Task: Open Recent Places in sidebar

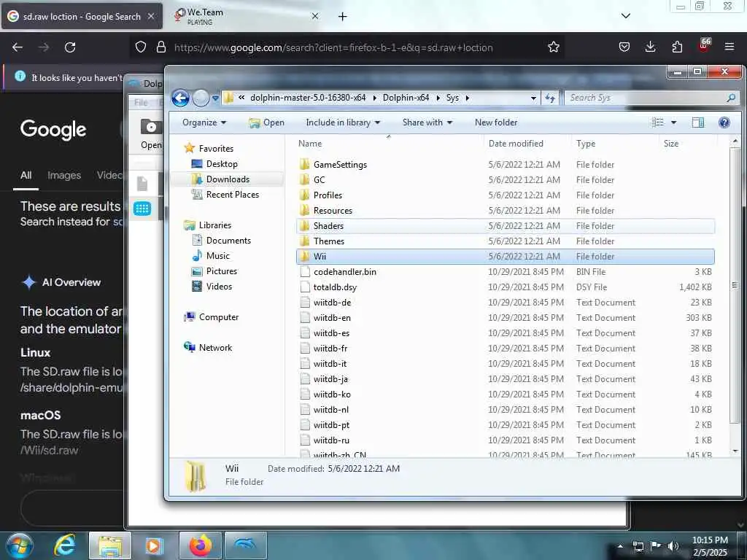Action: (x=233, y=194)
